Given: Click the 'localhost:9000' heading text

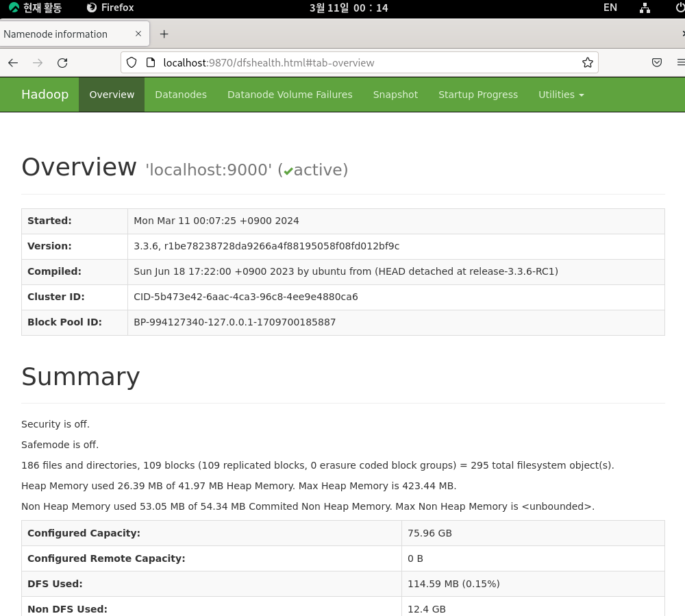Looking at the screenshot, I should [x=209, y=170].
